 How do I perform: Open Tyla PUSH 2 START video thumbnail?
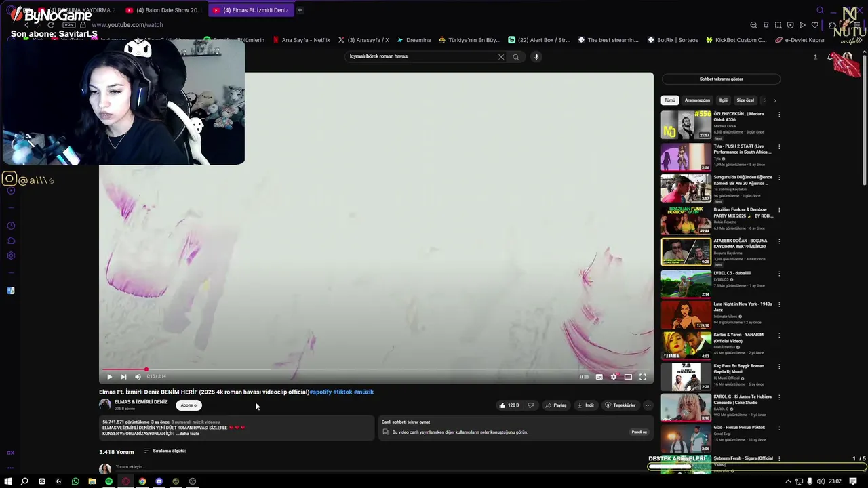tap(686, 157)
